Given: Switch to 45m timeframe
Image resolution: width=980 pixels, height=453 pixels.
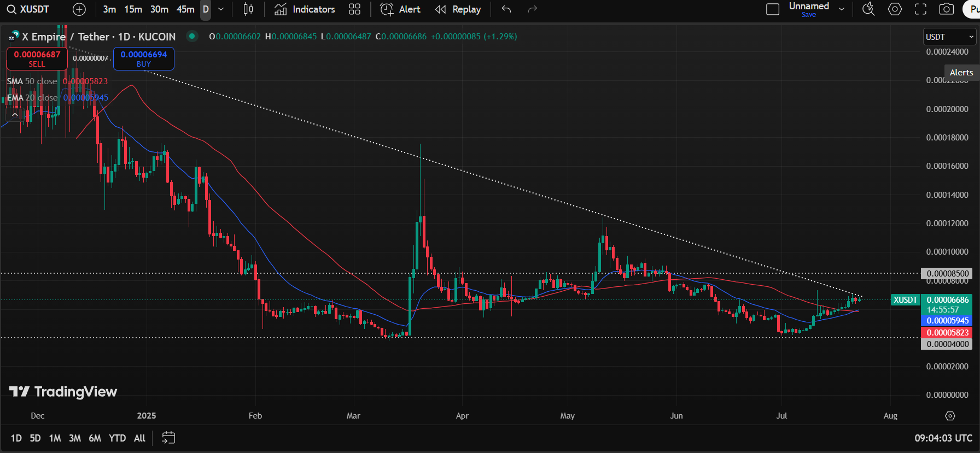Looking at the screenshot, I should (x=185, y=9).
